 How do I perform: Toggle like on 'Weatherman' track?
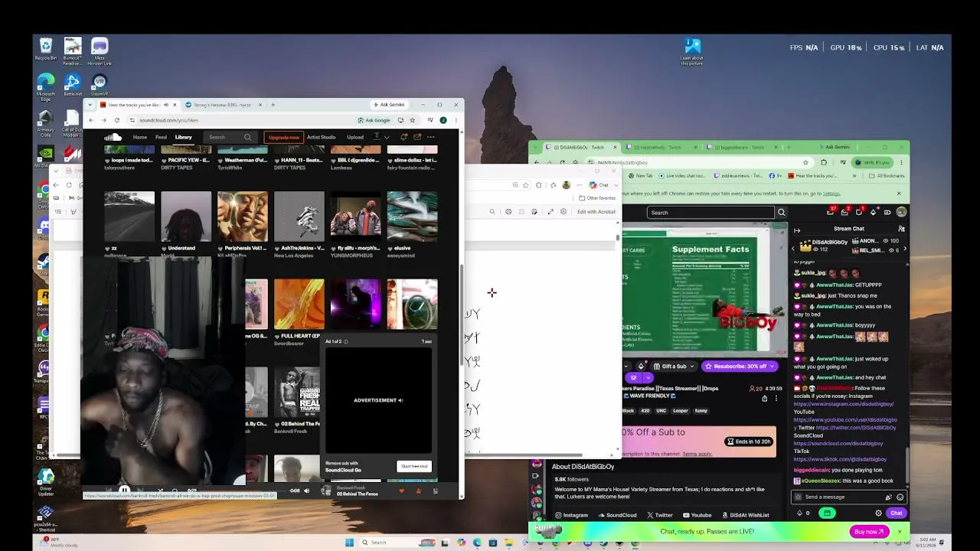(x=220, y=161)
